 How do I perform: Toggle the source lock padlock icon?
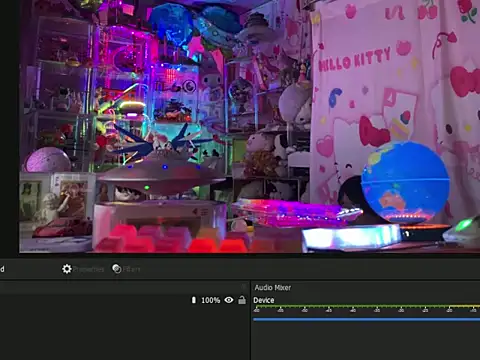tap(242, 300)
